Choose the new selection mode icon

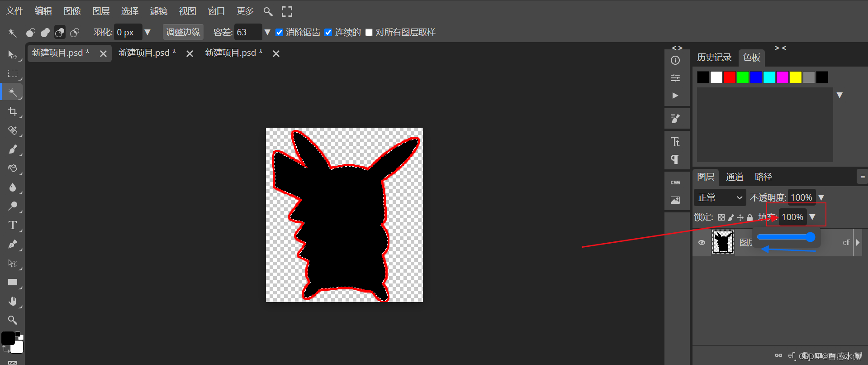point(30,33)
